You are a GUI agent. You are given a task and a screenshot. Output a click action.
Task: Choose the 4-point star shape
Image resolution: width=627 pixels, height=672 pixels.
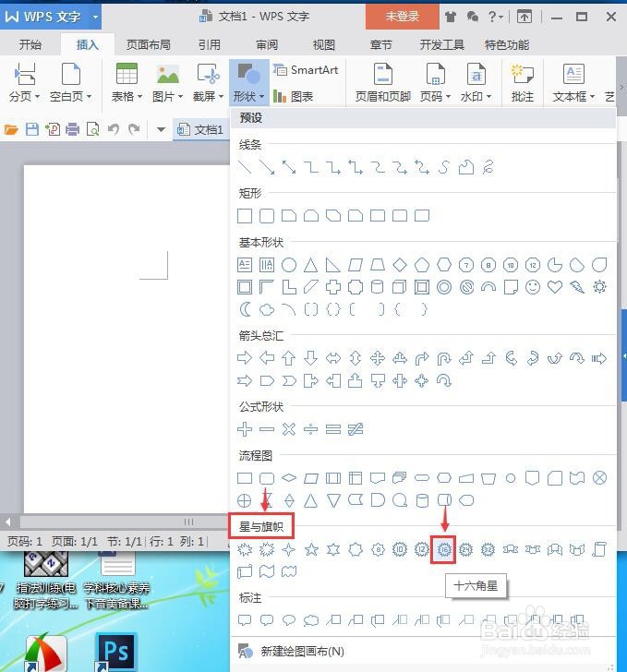pos(289,549)
